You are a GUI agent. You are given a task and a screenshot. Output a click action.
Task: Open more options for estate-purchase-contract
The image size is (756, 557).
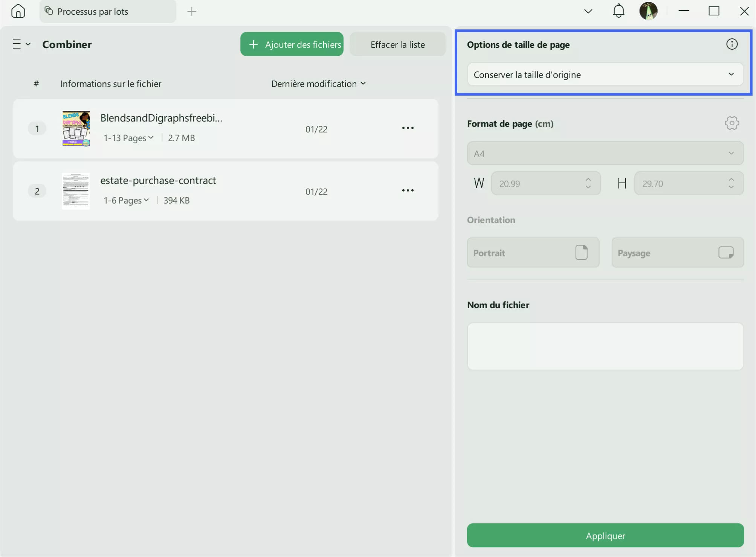pyautogui.click(x=407, y=190)
